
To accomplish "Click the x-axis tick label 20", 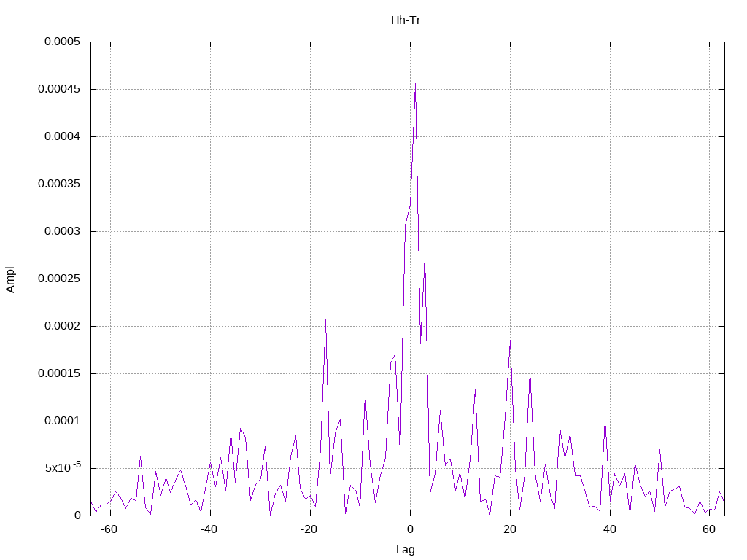I will 510,529.
